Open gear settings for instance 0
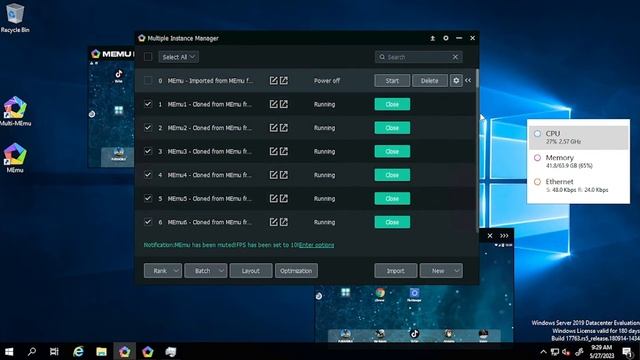This screenshot has height=360, width=640. pos(456,80)
